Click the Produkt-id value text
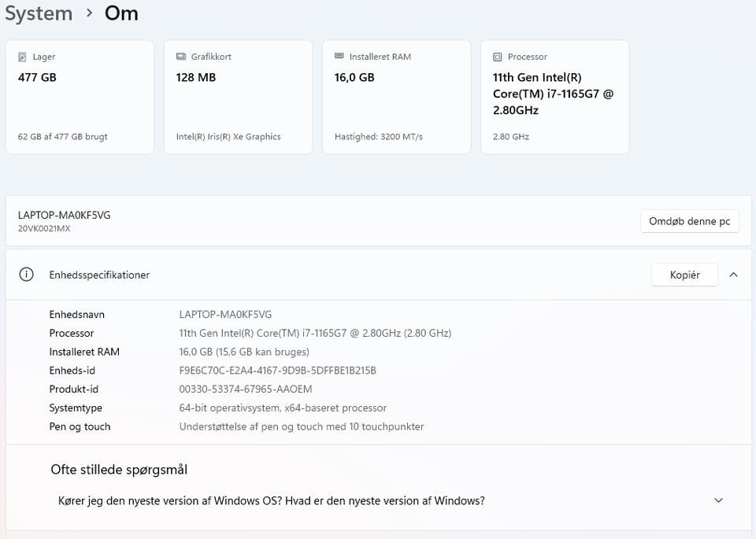Screen dimensions: 756x539 [x=246, y=389]
